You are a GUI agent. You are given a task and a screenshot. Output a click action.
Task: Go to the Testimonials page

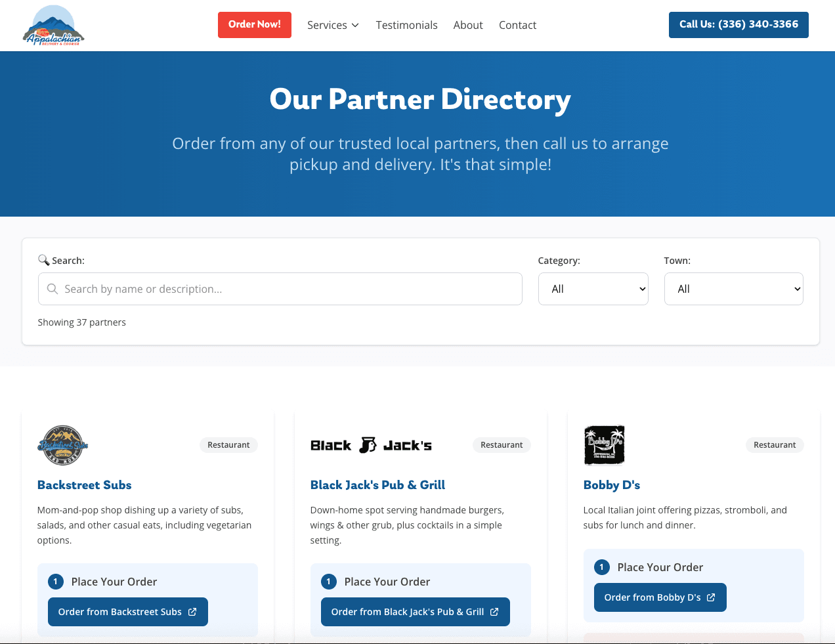click(406, 25)
